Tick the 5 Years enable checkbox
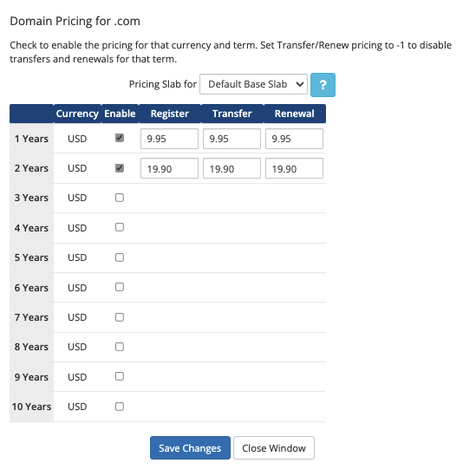 tap(120, 258)
